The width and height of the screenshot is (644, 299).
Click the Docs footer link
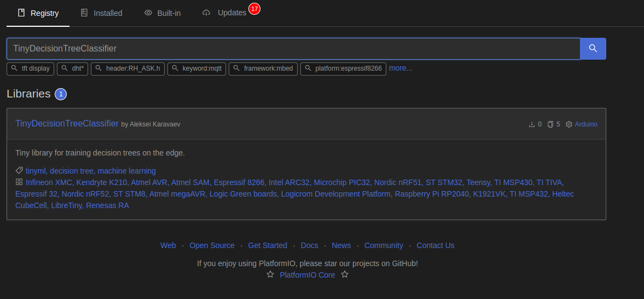tap(309, 245)
